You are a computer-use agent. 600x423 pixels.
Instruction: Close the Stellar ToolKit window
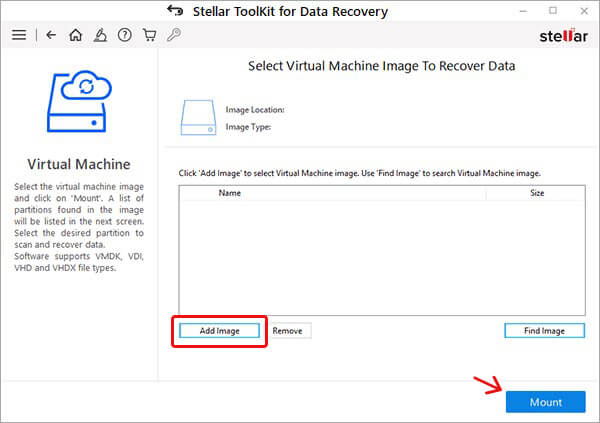coord(584,11)
